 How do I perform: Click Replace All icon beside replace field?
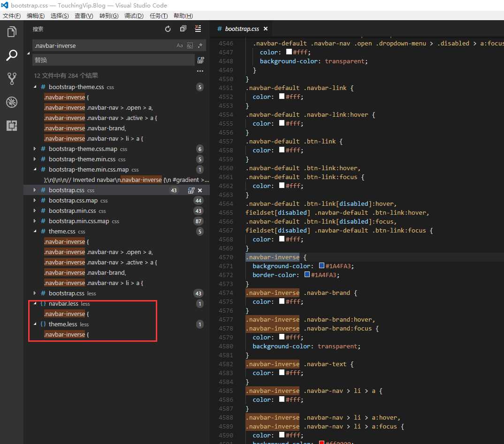pyautogui.click(x=201, y=60)
